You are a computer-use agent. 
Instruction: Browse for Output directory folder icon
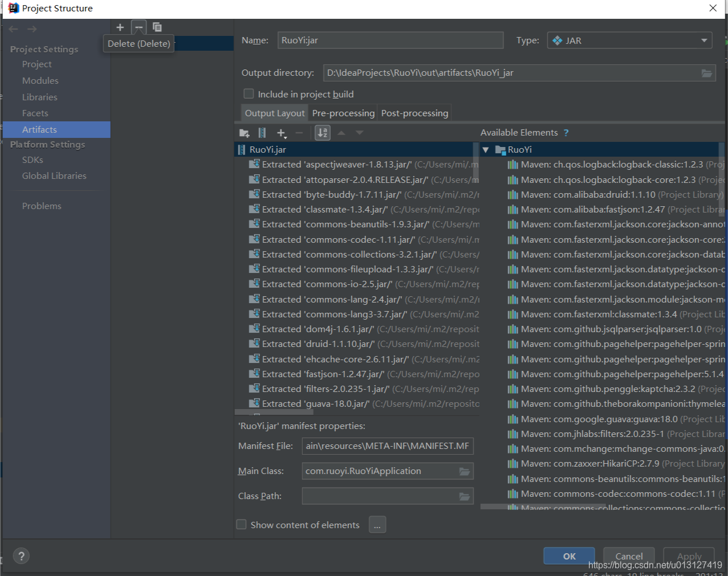tap(707, 73)
